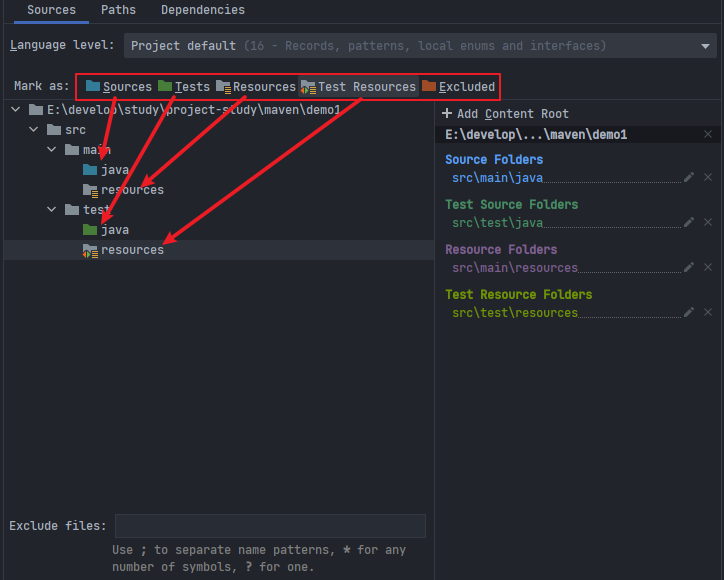Switch to the Paths tab
The height and width of the screenshot is (580, 724).
point(118,10)
